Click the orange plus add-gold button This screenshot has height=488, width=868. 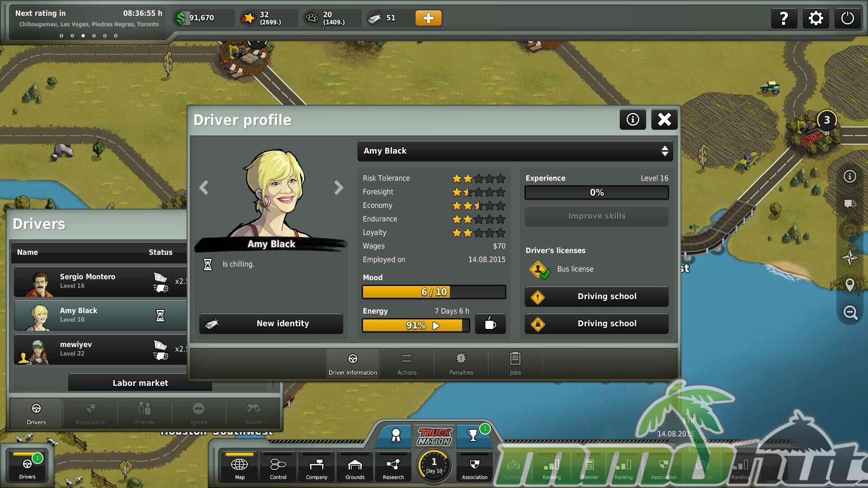tap(428, 18)
